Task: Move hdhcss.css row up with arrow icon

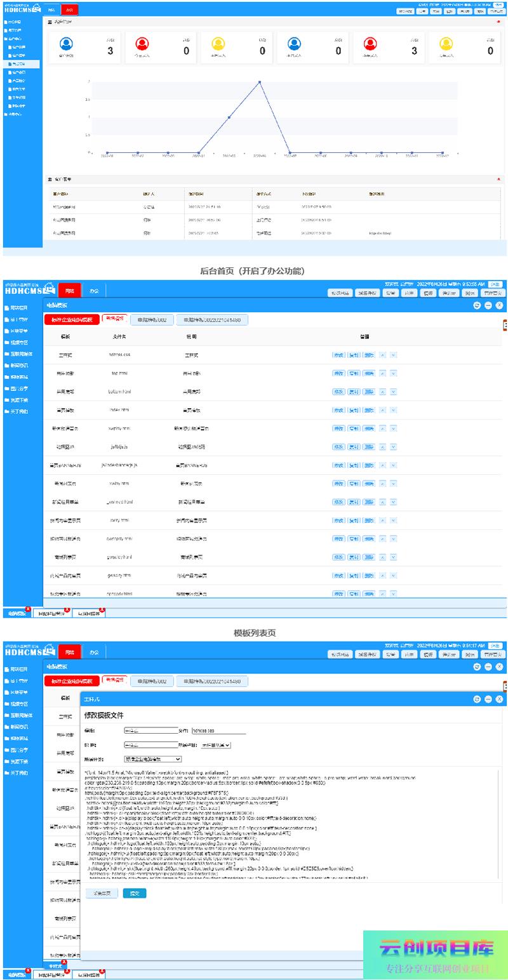Action: pyautogui.click(x=382, y=355)
